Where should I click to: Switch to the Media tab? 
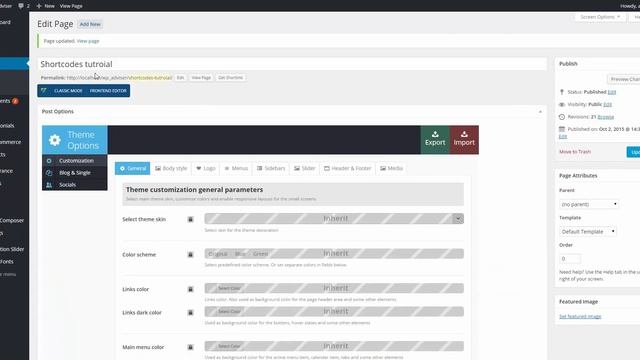[391, 168]
